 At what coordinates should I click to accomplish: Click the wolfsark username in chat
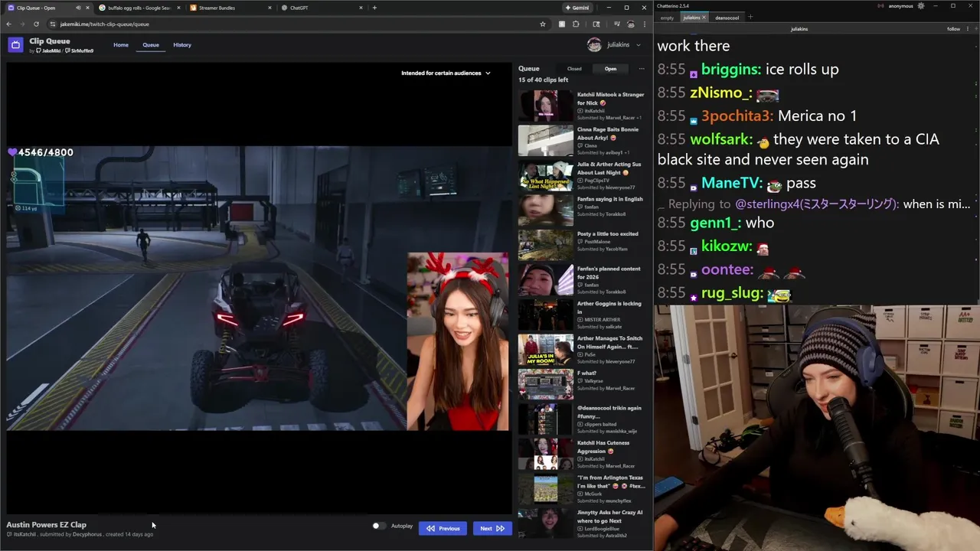coord(722,140)
